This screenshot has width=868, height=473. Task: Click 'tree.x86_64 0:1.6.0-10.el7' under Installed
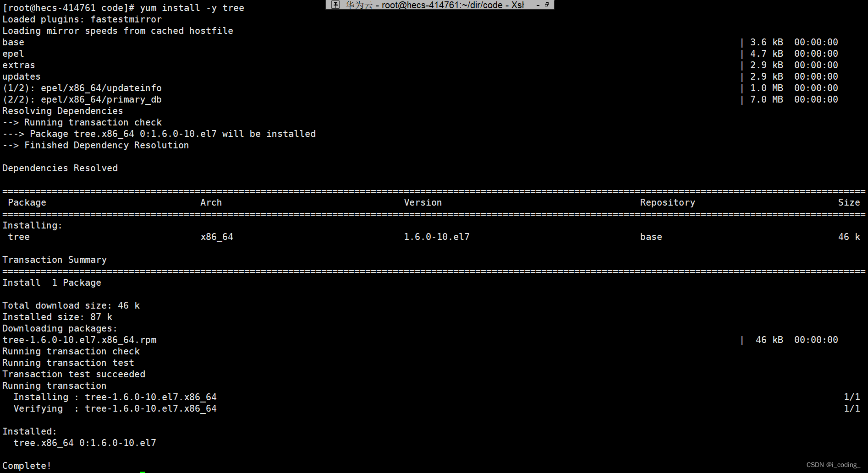[85, 443]
